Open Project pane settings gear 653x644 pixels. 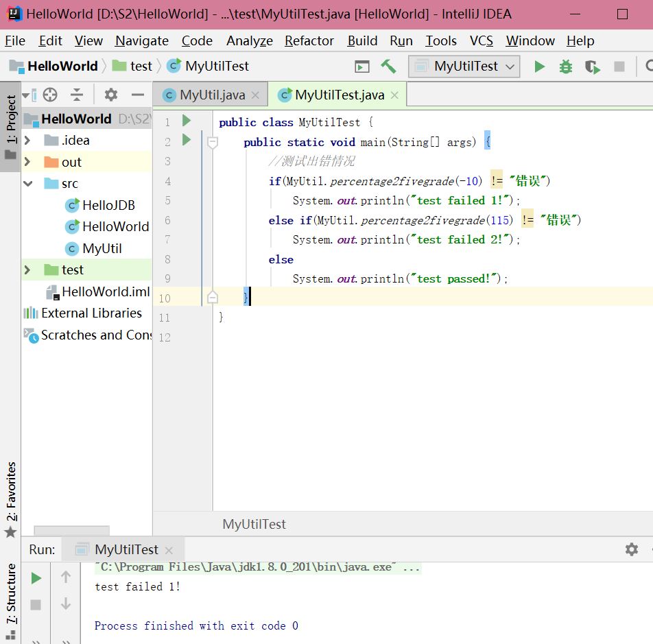point(111,95)
